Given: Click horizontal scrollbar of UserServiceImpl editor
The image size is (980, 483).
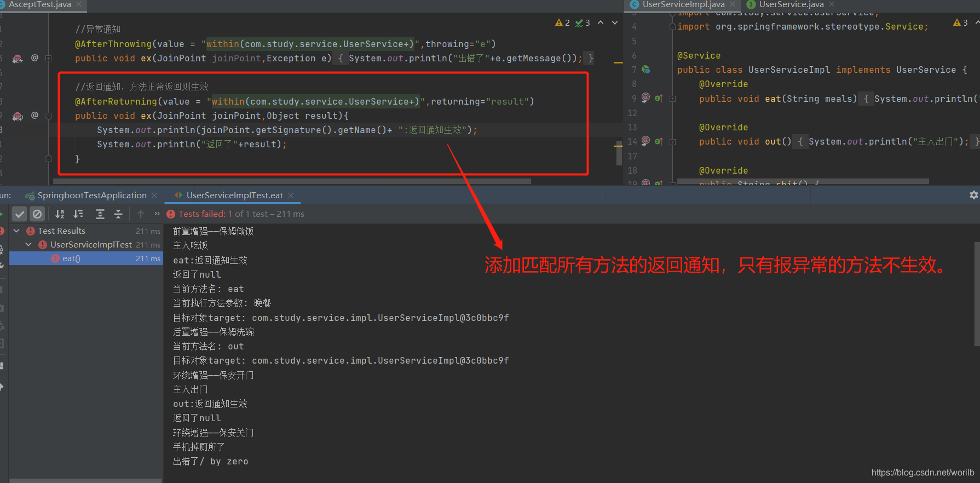Looking at the screenshot, I should 803,181.
